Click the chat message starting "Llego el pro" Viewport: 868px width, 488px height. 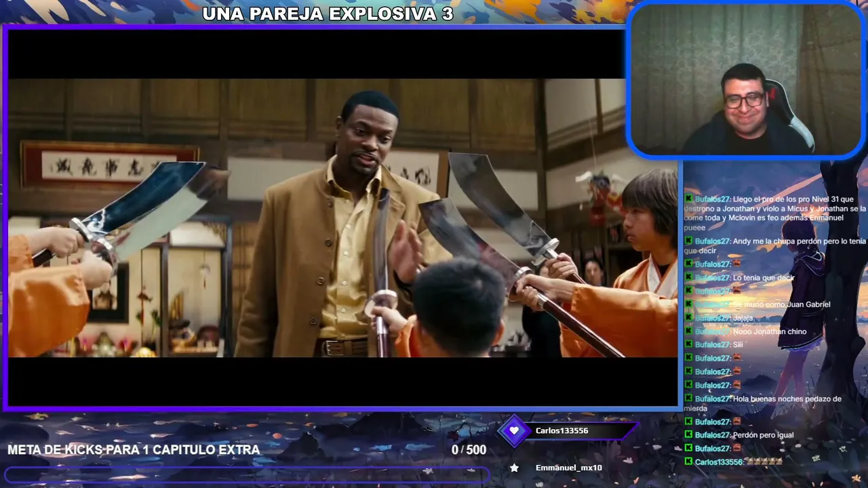776,213
